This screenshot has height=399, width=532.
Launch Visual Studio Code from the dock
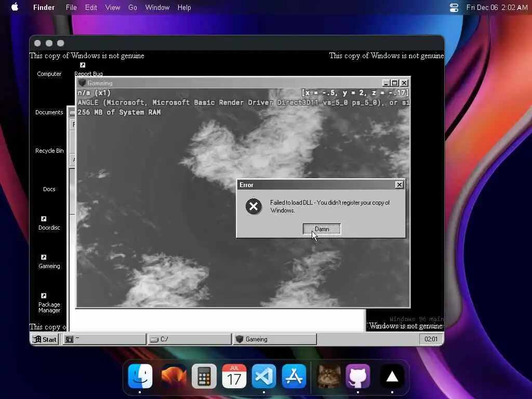(264, 376)
